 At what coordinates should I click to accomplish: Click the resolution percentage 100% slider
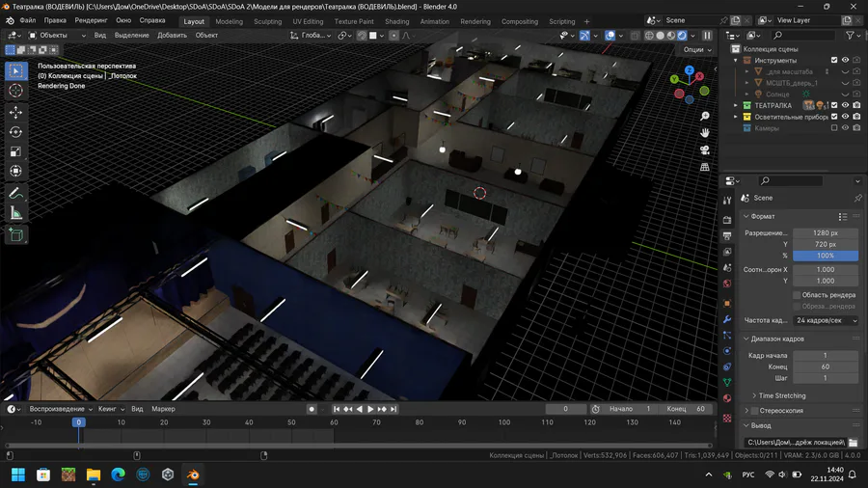(825, 256)
